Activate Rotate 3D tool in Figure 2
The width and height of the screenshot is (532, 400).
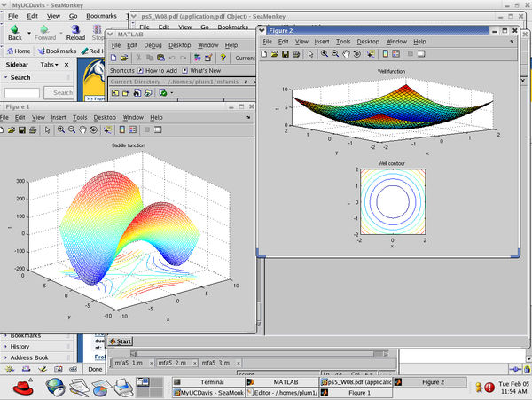tap(356, 53)
